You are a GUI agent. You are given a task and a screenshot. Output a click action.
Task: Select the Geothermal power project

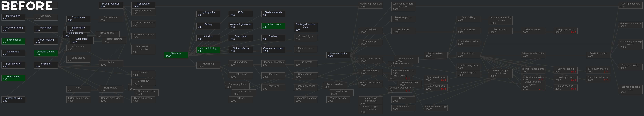(273, 50)
